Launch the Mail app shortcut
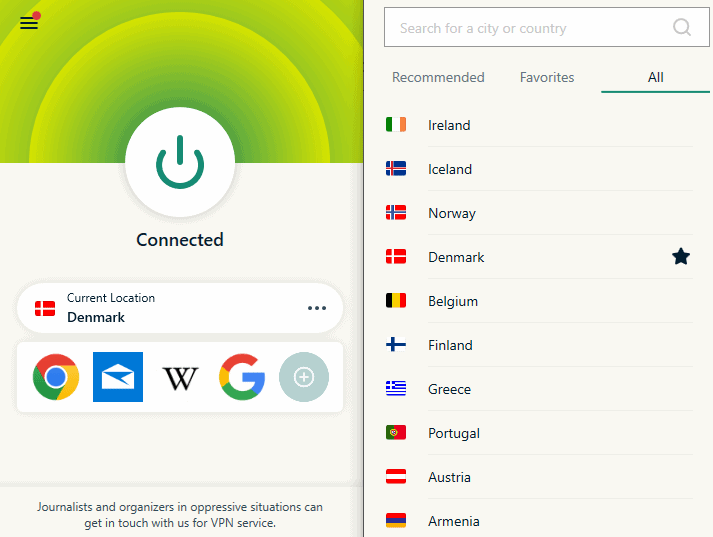This screenshot has height=537, width=713. (x=118, y=377)
